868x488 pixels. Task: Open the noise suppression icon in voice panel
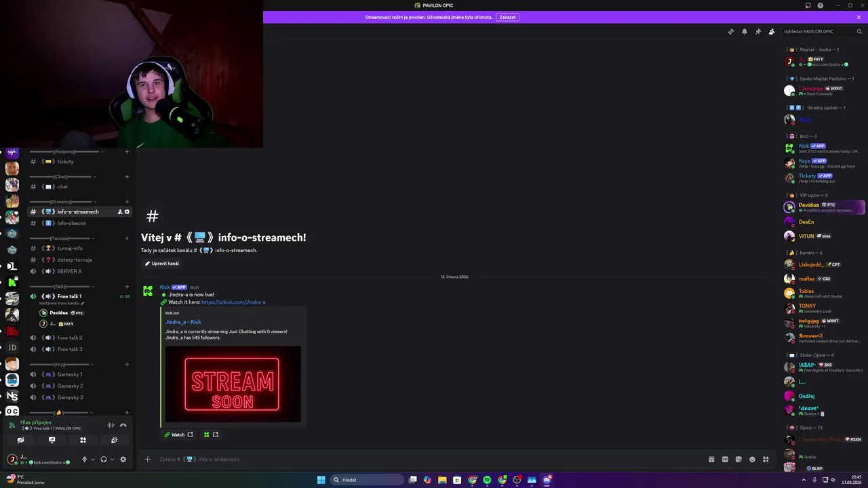coord(111,425)
